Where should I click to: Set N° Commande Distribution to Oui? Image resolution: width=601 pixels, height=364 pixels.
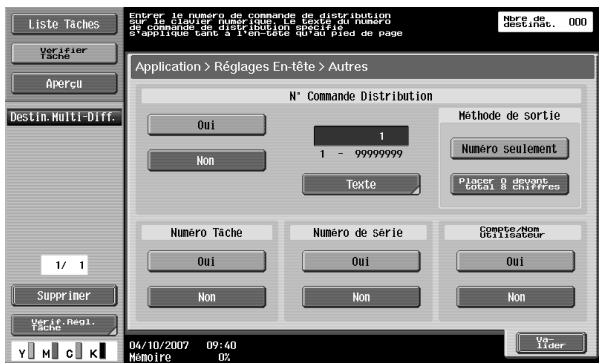[x=207, y=125]
